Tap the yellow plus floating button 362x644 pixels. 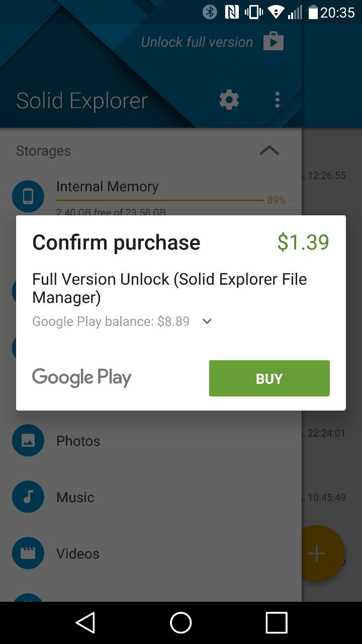[x=317, y=553]
